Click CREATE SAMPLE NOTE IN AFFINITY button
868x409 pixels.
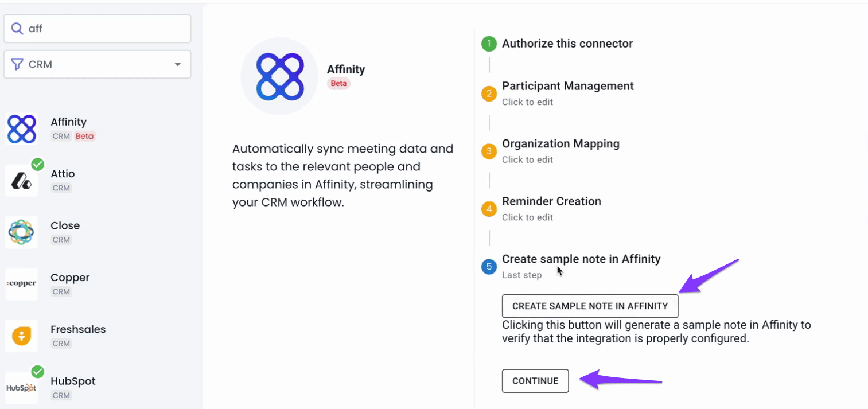tap(590, 306)
